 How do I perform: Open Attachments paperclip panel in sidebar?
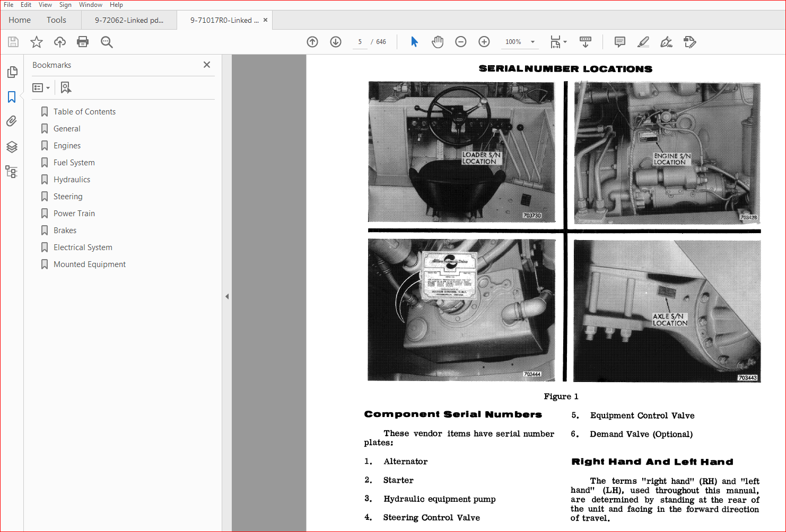click(12, 121)
